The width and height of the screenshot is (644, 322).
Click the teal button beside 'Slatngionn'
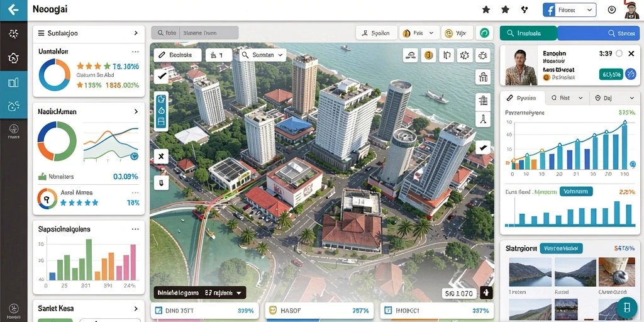click(x=561, y=248)
